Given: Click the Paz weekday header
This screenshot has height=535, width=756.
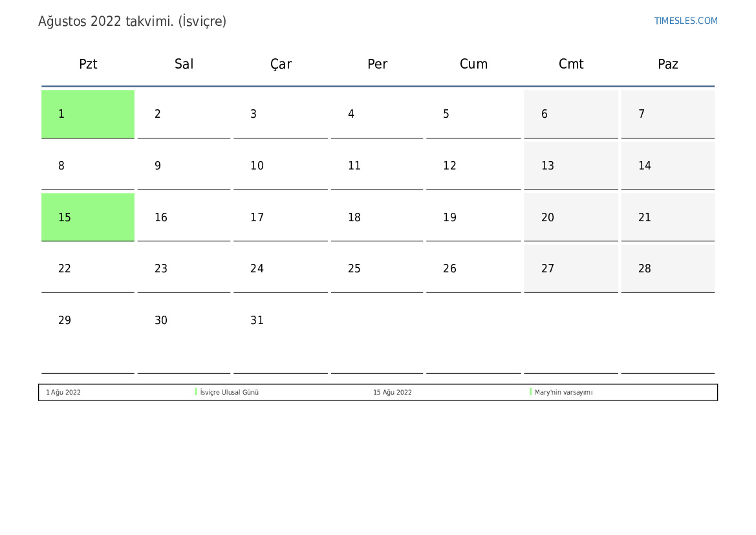Looking at the screenshot, I should [668, 64].
